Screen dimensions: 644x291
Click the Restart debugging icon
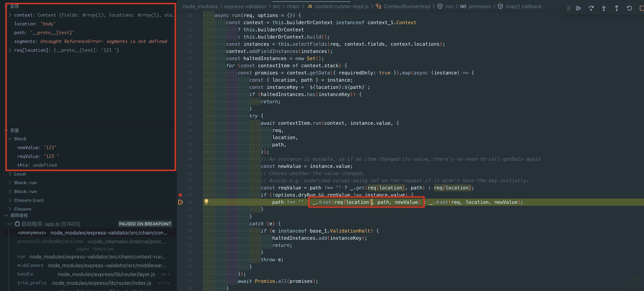click(629, 8)
